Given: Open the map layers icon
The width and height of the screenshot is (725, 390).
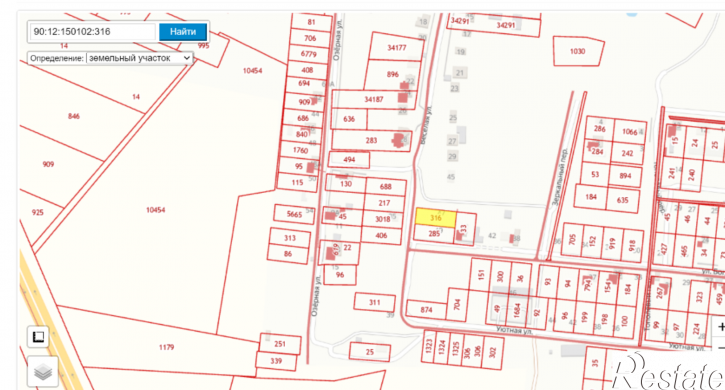Looking at the screenshot, I should pyautogui.click(x=43, y=371).
